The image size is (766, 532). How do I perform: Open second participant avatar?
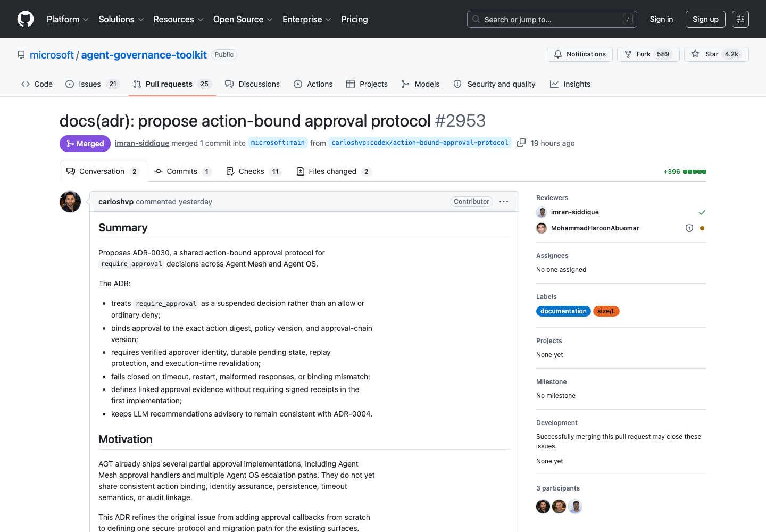tap(559, 506)
